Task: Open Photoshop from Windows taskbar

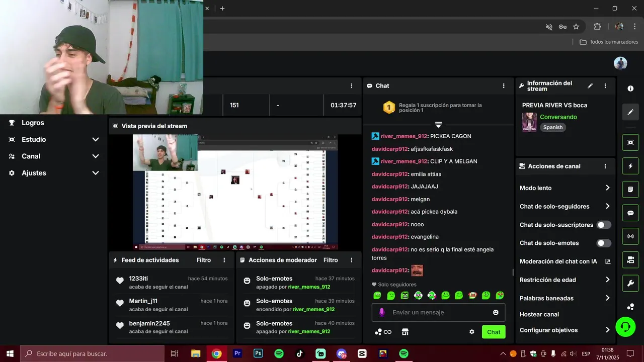Action: click(x=258, y=354)
